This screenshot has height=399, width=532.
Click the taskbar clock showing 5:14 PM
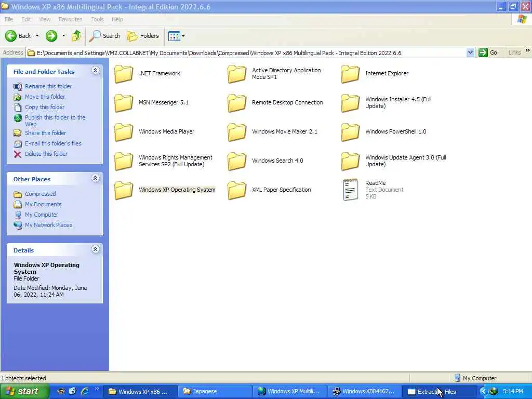click(513, 392)
